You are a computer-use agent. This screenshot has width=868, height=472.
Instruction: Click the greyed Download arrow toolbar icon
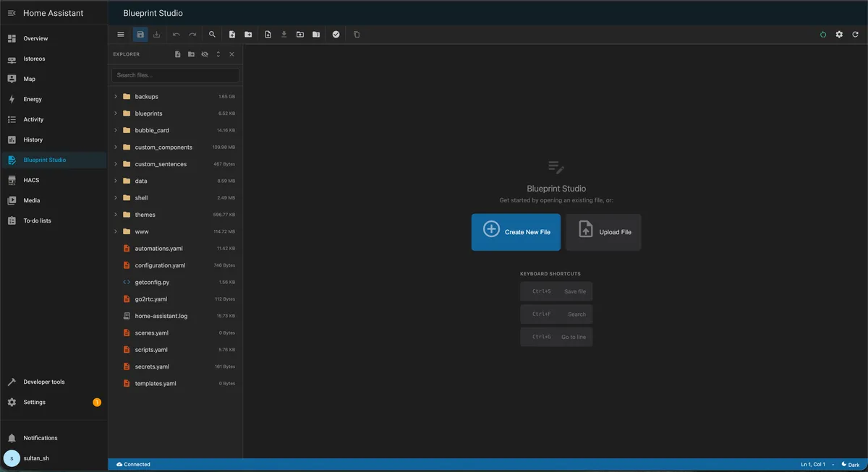(x=284, y=35)
